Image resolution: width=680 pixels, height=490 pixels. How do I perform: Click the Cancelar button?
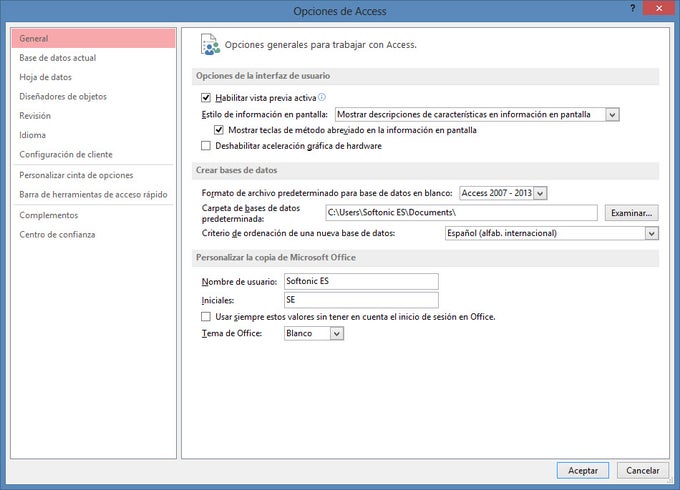coord(642,470)
